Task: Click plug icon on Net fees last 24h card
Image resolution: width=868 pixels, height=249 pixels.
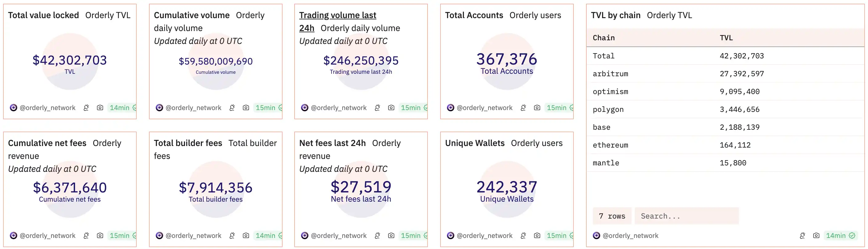Action: (377, 235)
